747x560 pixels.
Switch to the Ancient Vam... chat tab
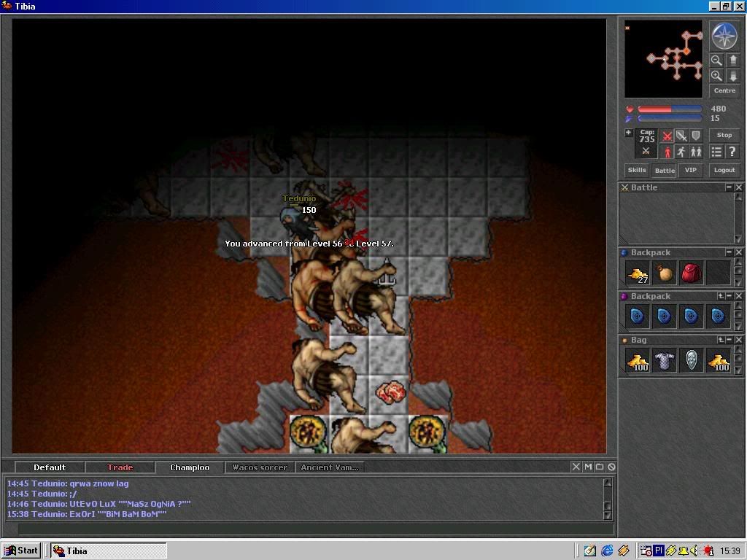coord(330,467)
